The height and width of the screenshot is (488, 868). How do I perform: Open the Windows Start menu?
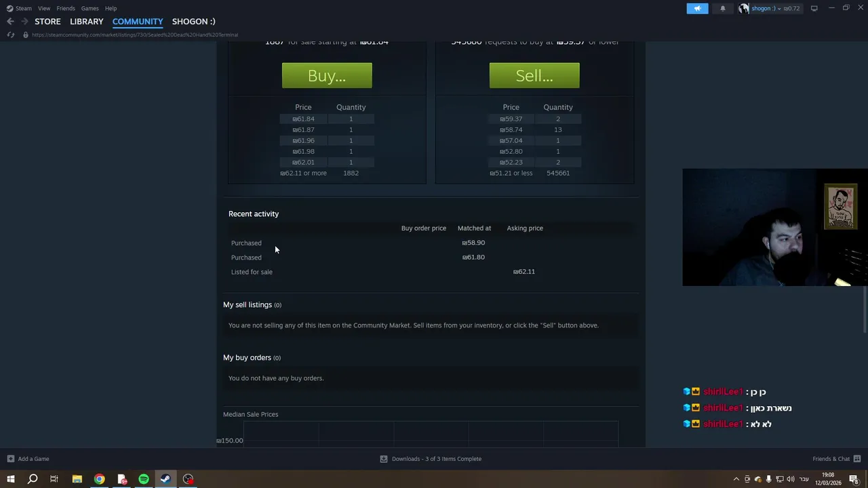pos(10,479)
